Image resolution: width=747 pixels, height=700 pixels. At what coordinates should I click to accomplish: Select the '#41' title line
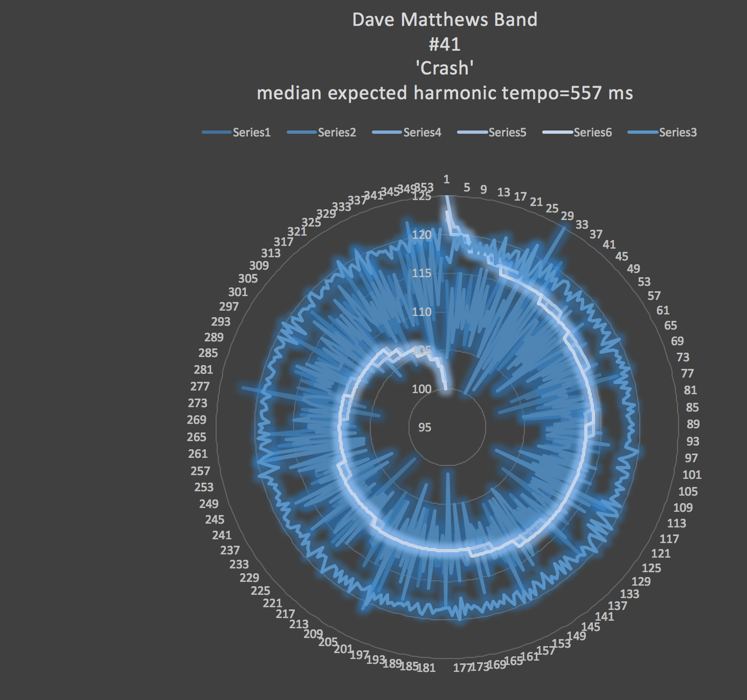(x=445, y=44)
